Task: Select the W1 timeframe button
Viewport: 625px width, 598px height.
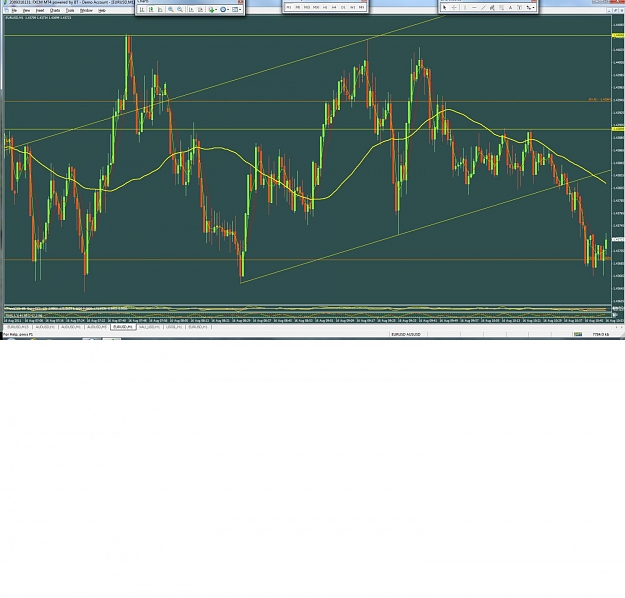Action: click(352, 7)
